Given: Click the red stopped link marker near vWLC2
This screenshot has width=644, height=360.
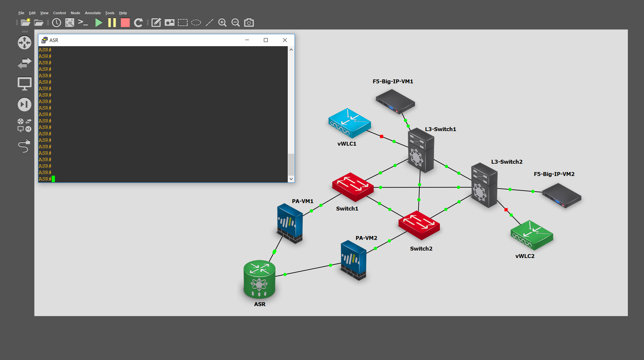Looking at the screenshot, I should click(x=506, y=210).
